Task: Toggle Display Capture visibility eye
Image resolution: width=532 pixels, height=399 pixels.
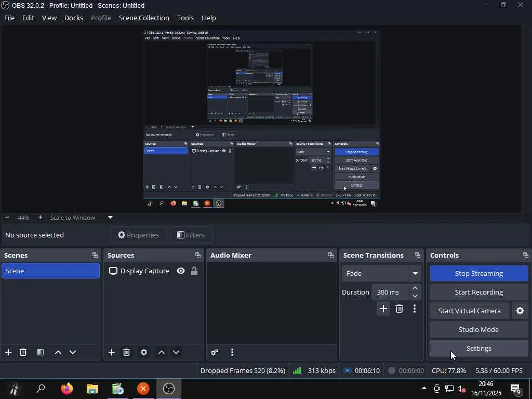Action: coord(181,271)
